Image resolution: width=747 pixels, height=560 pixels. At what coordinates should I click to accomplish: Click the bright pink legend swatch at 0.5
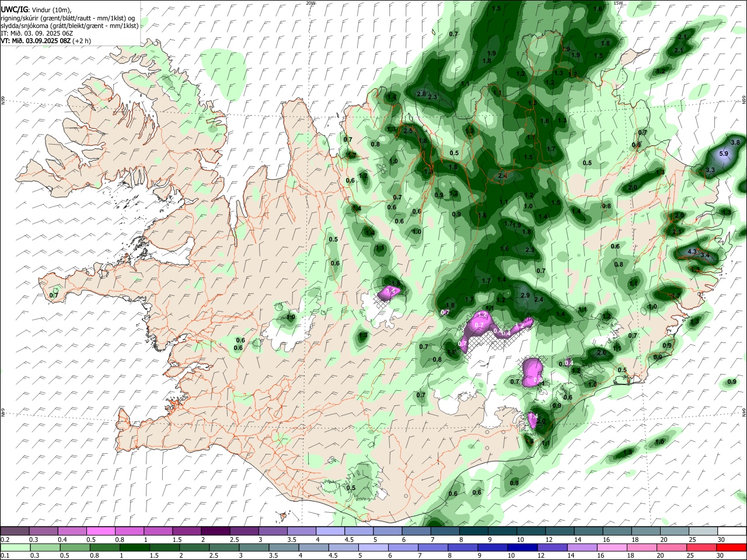pos(100,531)
